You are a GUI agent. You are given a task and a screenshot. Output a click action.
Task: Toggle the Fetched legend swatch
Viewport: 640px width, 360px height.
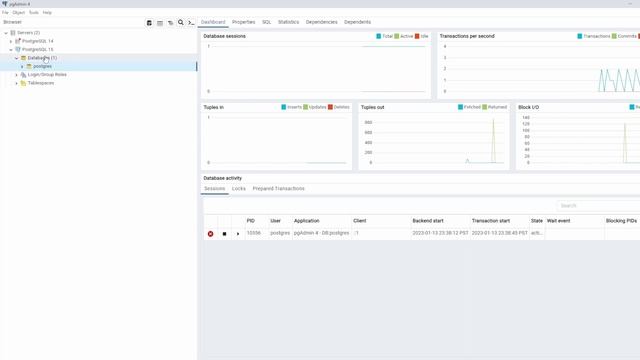pyautogui.click(x=460, y=107)
